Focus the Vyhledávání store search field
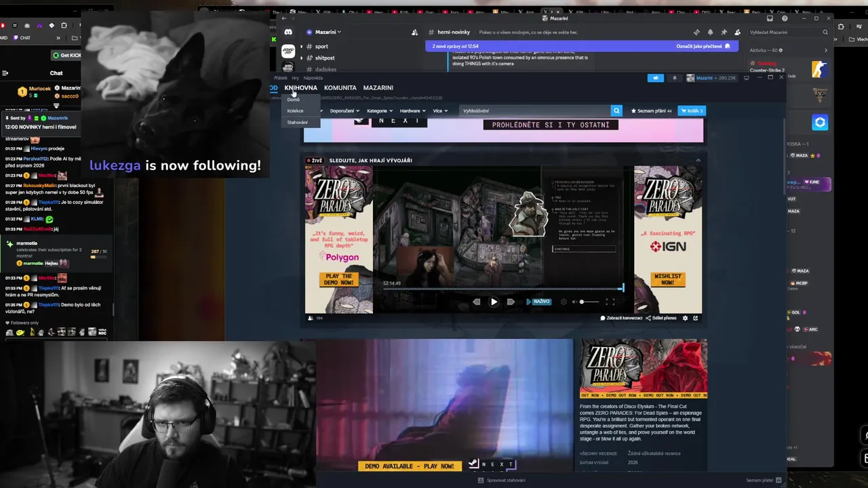The width and height of the screenshot is (868, 488). (534, 110)
